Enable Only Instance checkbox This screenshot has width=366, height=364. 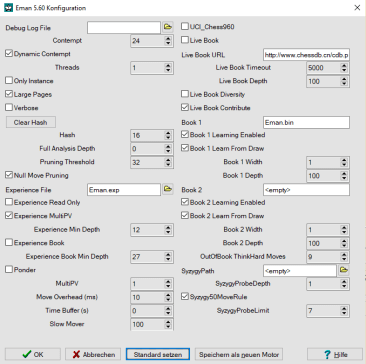[x=9, y=81]
